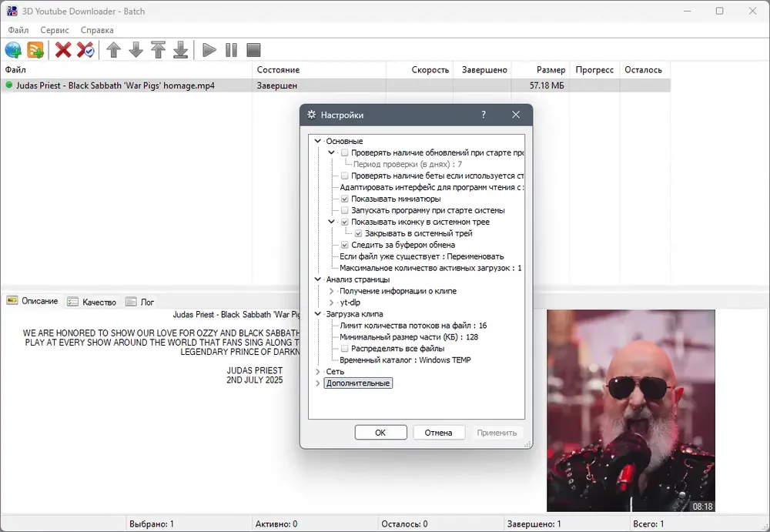
Task: Expand the yt-dlp node
Action: coord(331,303)
